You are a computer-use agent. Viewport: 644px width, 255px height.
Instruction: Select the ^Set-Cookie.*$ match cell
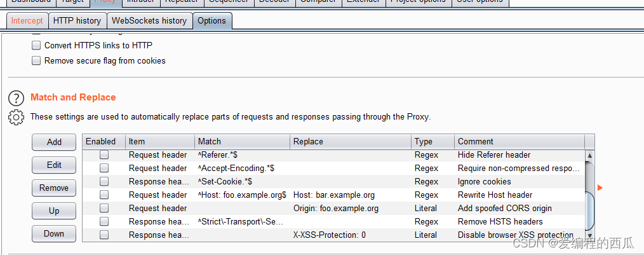click(243, 181)
